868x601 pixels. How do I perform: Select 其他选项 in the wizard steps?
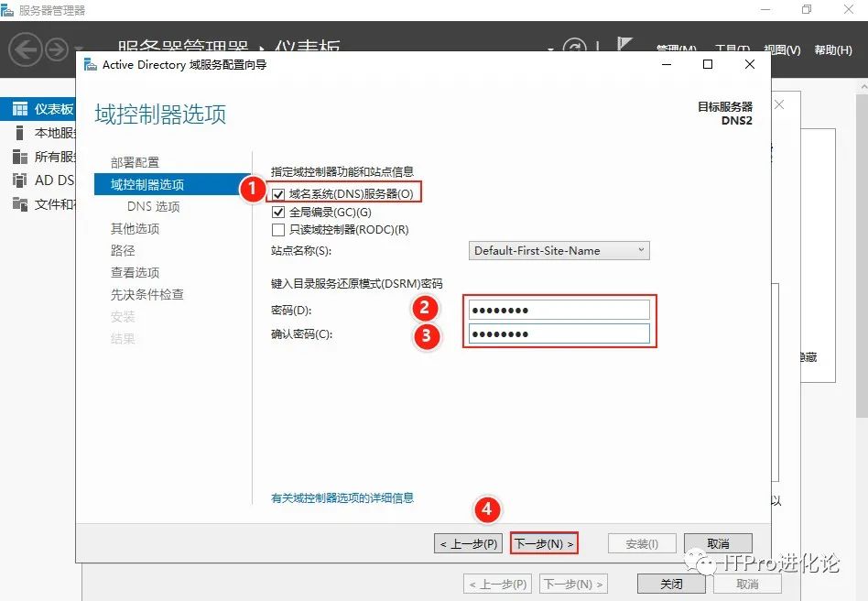coord(135,228)
